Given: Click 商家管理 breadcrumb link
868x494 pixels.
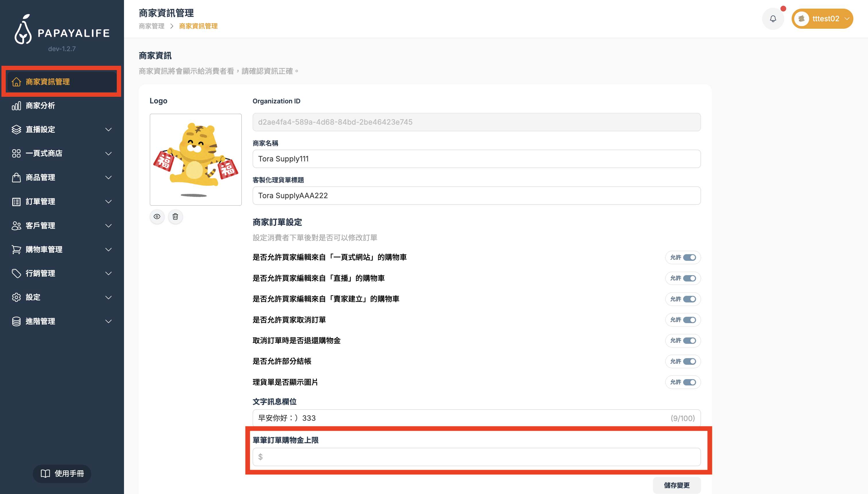Looking at the screenshot, I should [x=152, y=26].
